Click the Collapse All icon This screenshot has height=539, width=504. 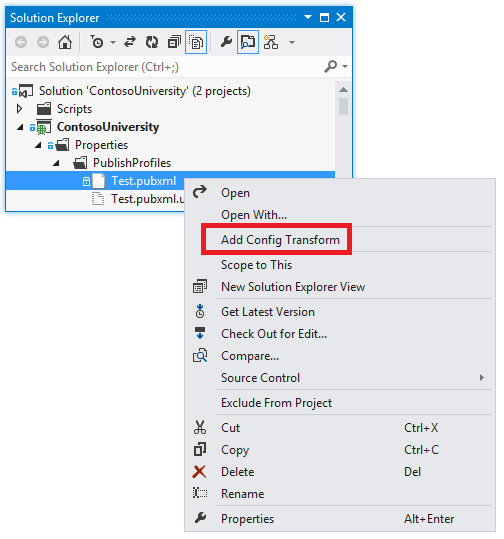coord(174,42)
